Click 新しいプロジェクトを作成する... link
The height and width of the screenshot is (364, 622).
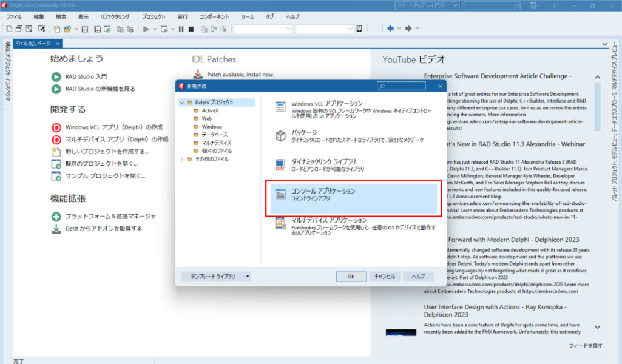(107, 152)
